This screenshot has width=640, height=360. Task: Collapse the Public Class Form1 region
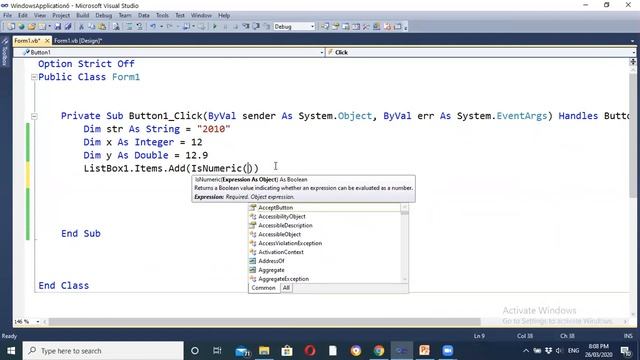(x=34, y=77)
